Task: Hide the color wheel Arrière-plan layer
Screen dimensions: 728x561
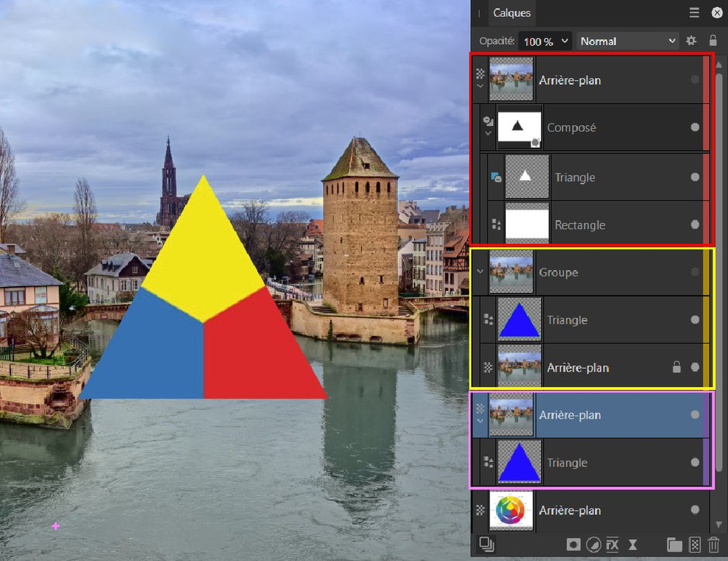Action: (694, 509)
